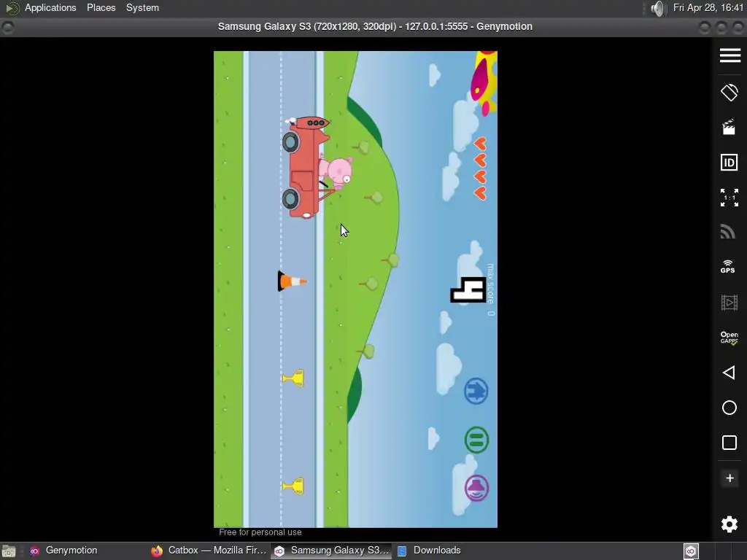The image size is (747, 560).
Task: Tap the Android back triangle button
Action: [x=729, y=373]
